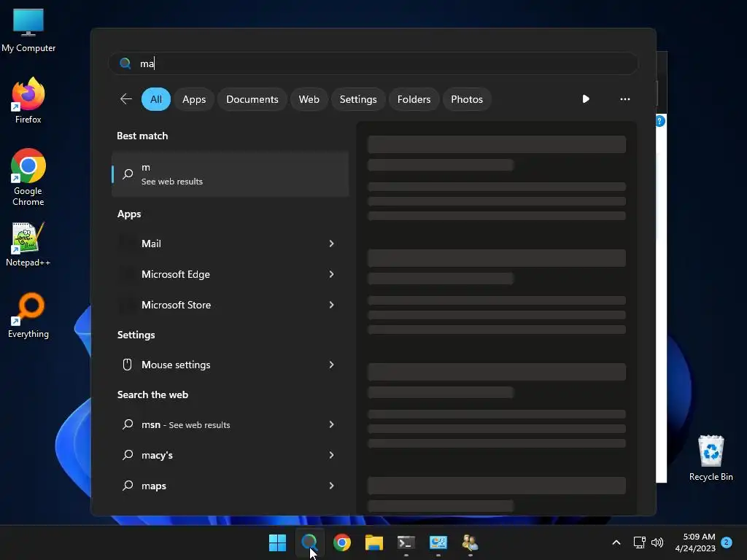Open File Explorer from the taskbar

(x=374, y=542)
